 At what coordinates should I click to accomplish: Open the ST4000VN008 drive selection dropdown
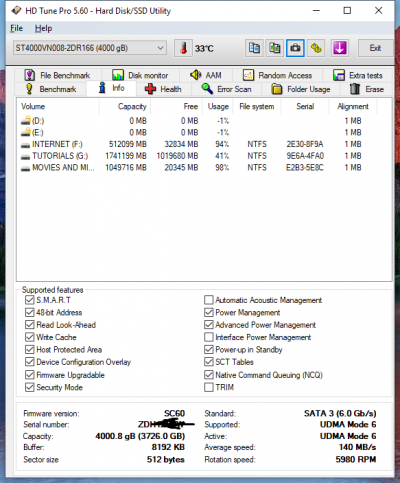pos(90,48)
